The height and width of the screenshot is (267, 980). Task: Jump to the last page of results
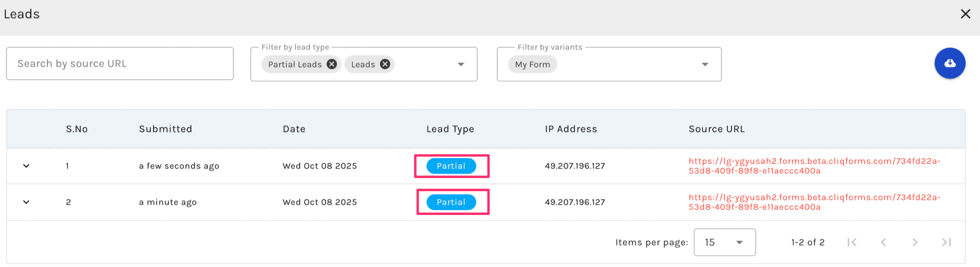[946, 242]
